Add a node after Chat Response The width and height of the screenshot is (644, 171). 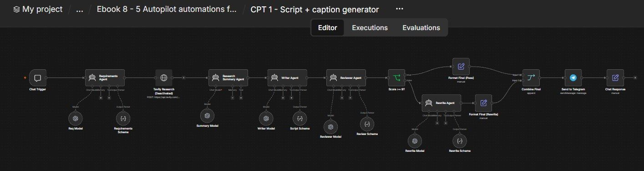point(635,78)
